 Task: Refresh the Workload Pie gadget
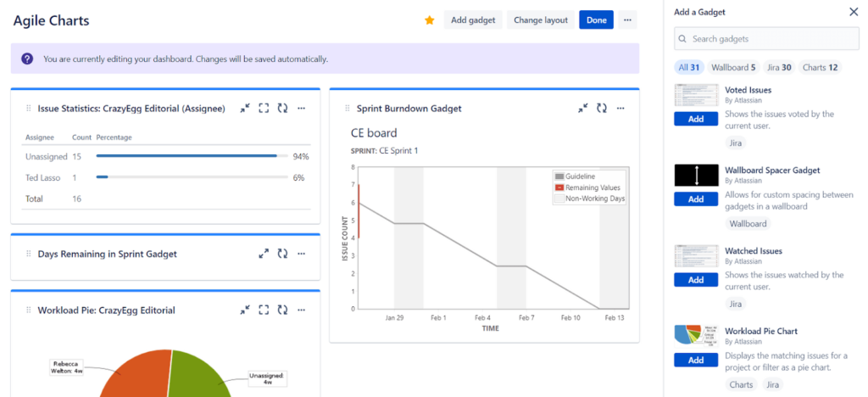pos(282,310)
